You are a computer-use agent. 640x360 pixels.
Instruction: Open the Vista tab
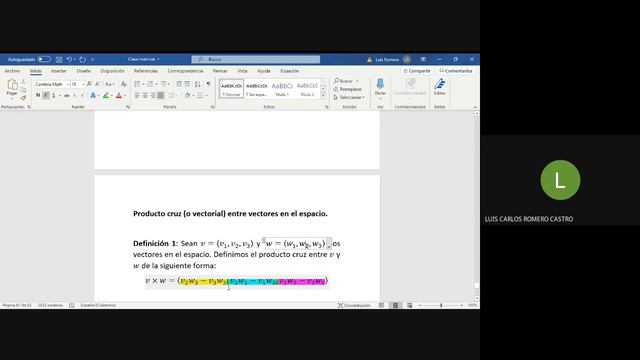[x=242, y=71]
